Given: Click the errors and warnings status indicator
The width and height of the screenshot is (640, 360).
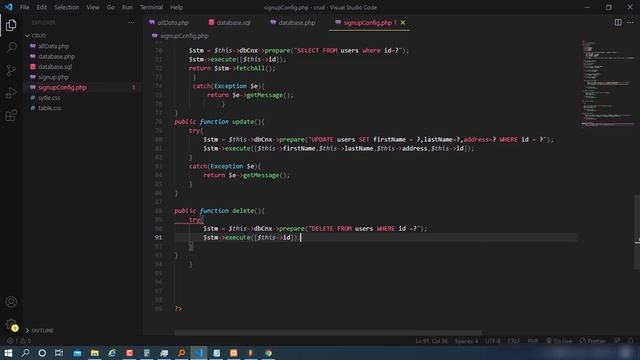Looking at the screenshot, I should [x=19, y=340].
